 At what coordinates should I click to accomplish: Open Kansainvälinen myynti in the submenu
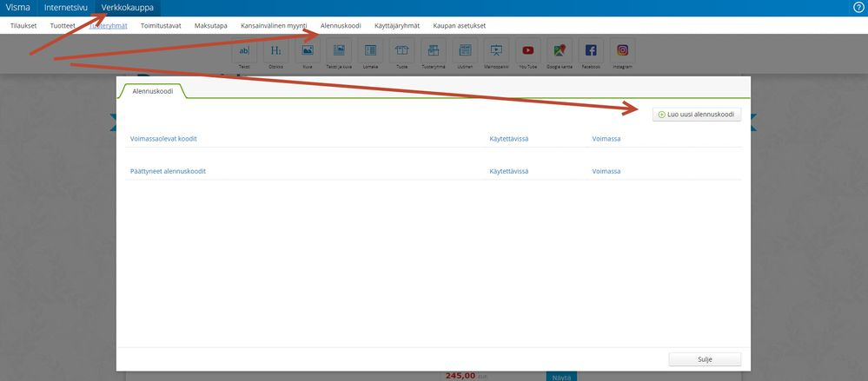274,25
